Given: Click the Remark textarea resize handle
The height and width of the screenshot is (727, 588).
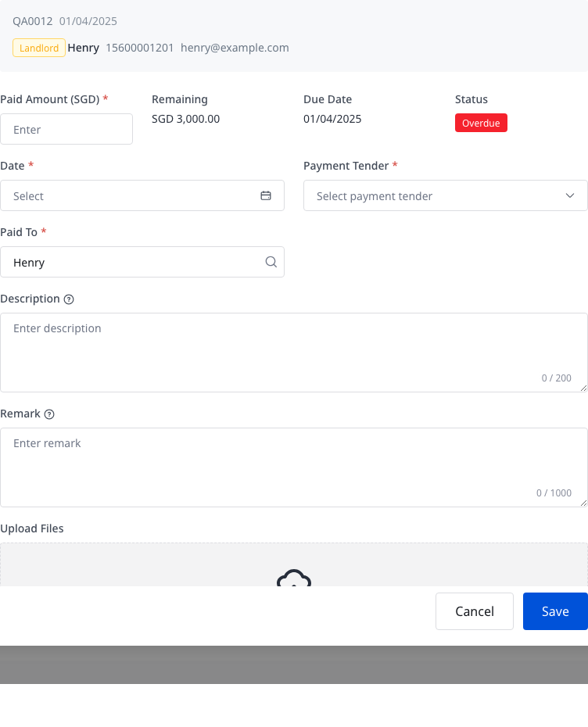Looking at the screenshot, I should click(x=583, y=503).
